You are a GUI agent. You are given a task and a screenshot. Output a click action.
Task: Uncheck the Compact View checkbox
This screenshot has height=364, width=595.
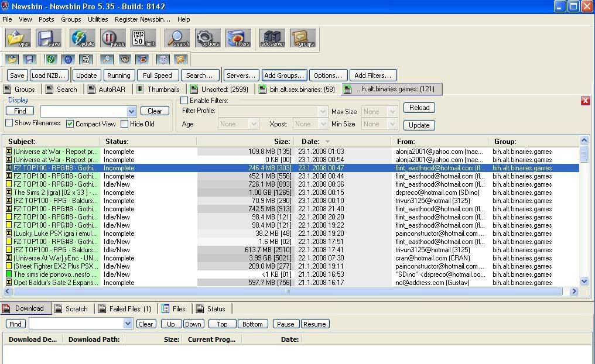coord(70,124)
